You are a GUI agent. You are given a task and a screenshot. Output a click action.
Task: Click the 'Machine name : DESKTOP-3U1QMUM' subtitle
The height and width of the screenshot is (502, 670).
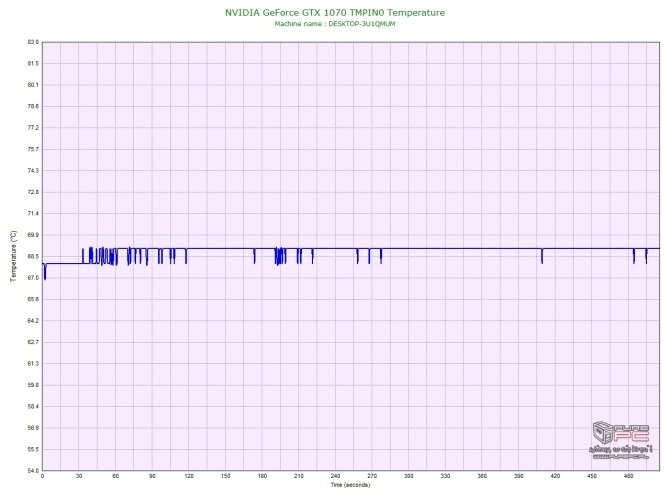click(335, 24)
